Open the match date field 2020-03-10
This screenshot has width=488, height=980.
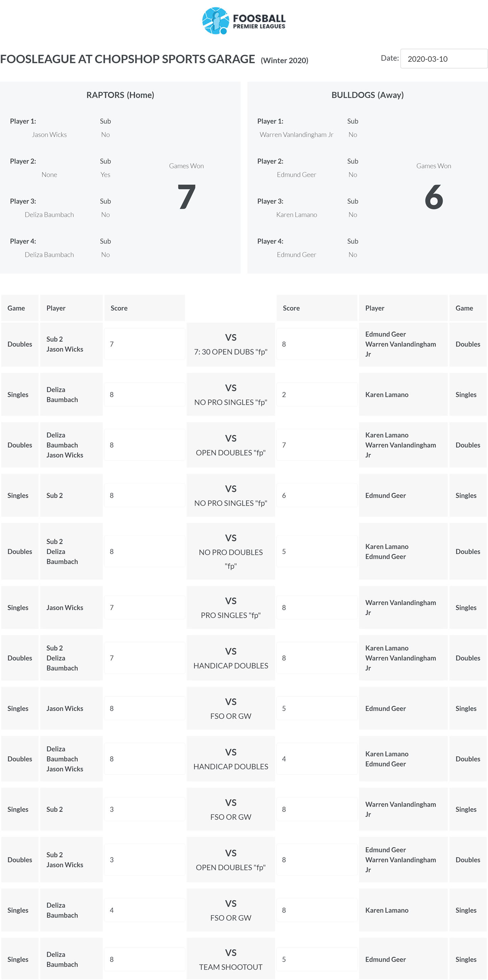click(444, 58)
